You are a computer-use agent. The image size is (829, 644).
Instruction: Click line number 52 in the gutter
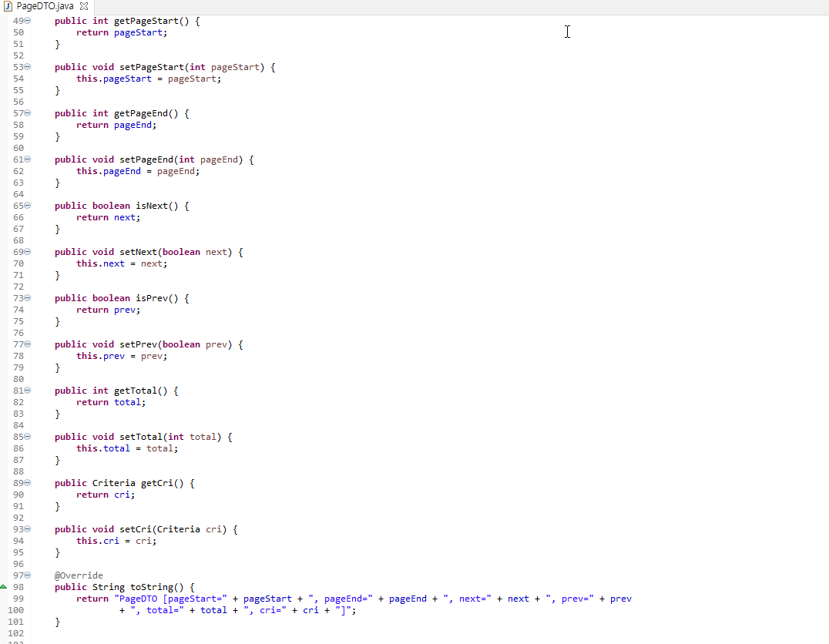pyautogui.click(x=18, y=55)
